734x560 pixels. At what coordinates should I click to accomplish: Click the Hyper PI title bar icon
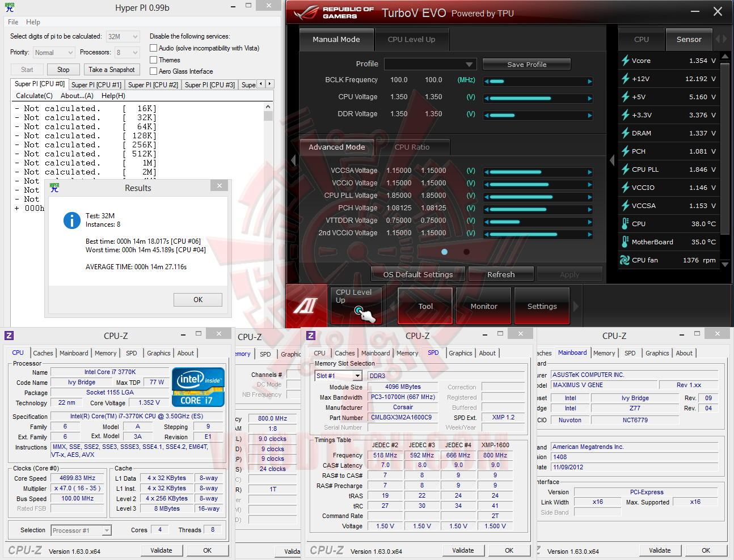pos(10,7)
